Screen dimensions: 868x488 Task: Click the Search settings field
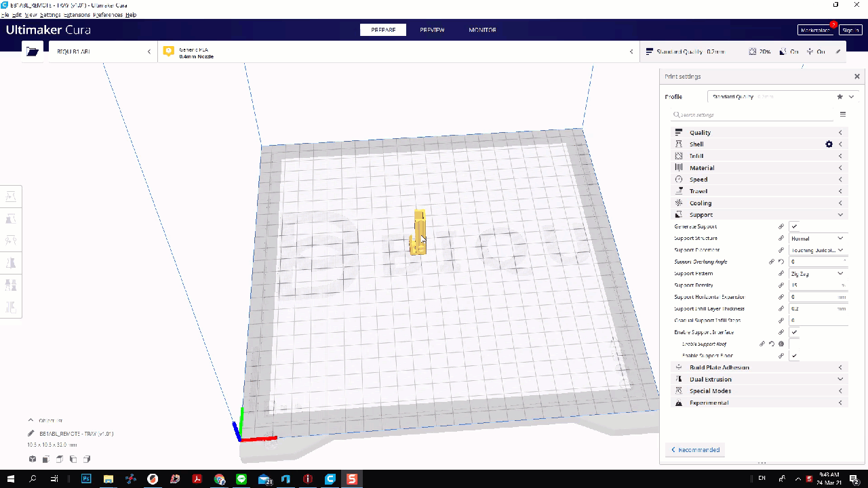(753, 115)
